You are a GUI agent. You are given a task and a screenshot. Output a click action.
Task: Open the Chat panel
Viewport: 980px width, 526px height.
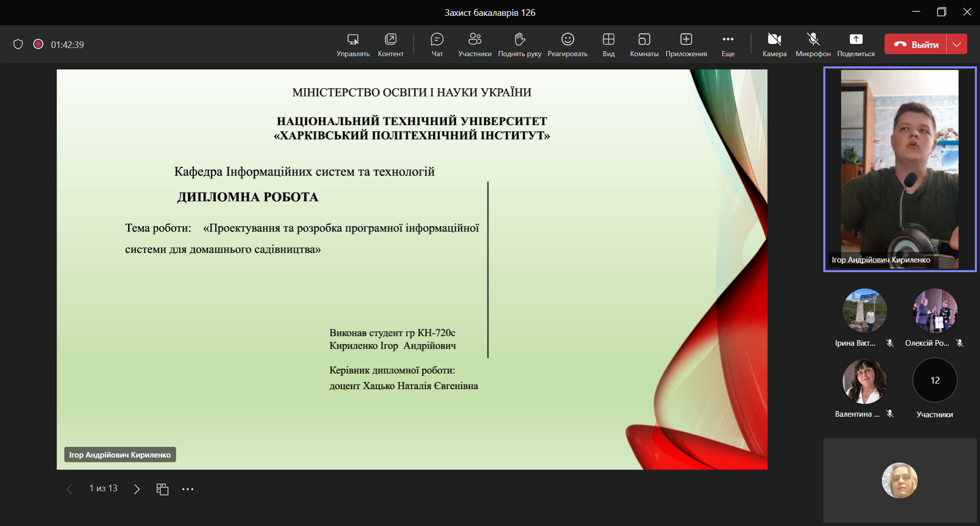pos(437,44)
